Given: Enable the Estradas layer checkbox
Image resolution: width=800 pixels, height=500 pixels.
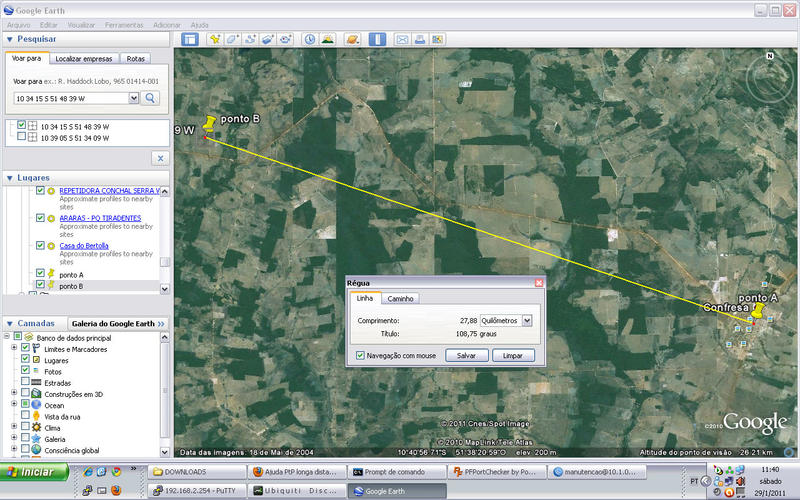Looking at the screenshot, I should click(25, 382).
